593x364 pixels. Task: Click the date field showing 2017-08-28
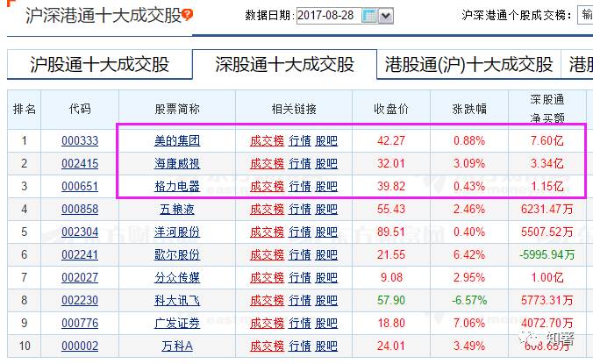[329, 16]
